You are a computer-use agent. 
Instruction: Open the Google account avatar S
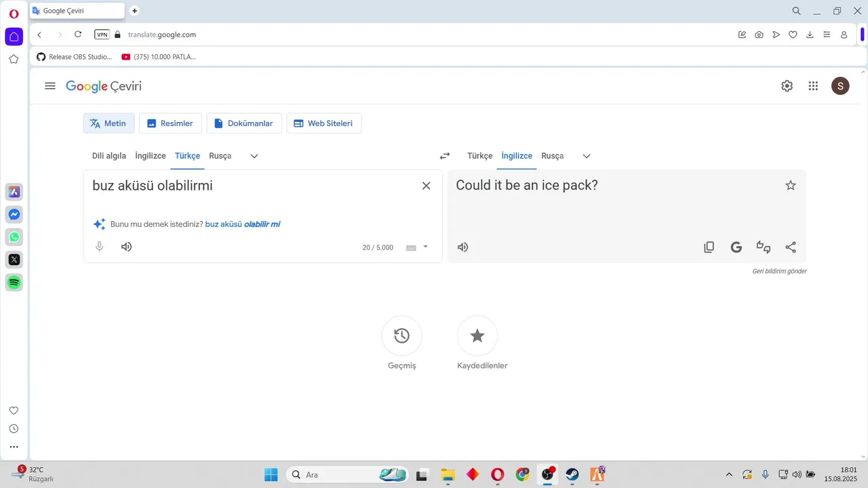(840, 86)
